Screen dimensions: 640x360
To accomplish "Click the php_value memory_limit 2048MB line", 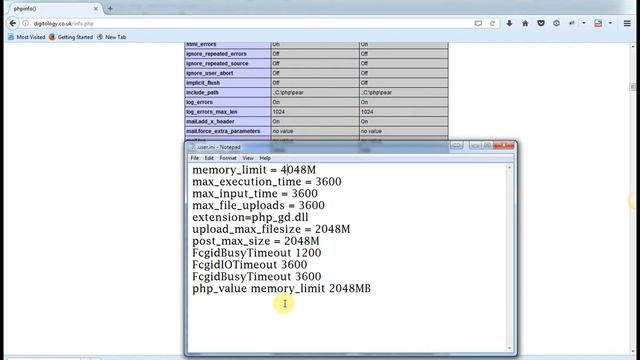I will click(x=282, y=288).
